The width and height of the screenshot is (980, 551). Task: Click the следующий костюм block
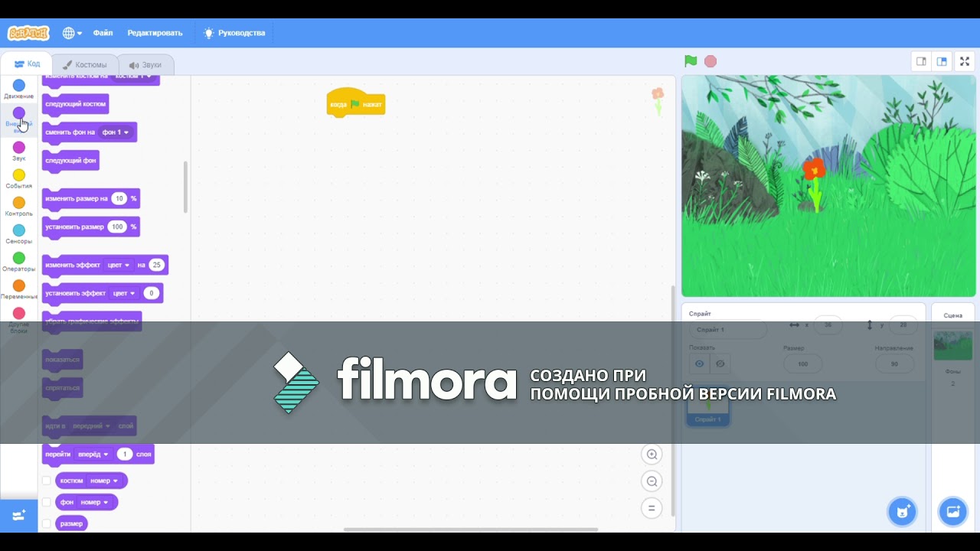pos(76,104)
